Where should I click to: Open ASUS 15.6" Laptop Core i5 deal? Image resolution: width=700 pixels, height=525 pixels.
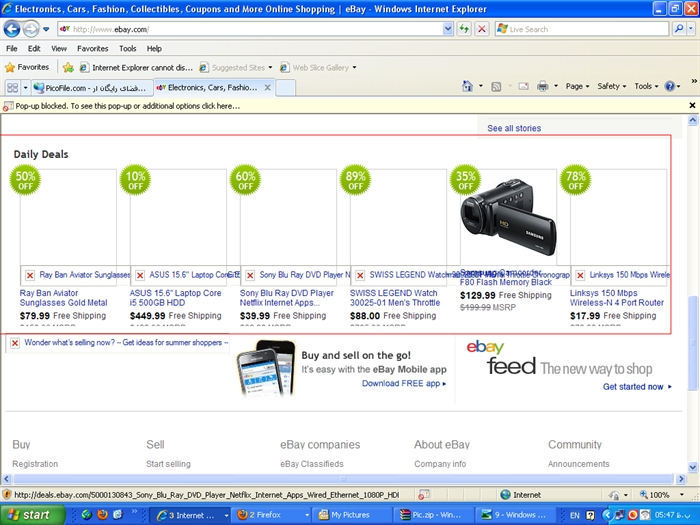click(175, 298)
